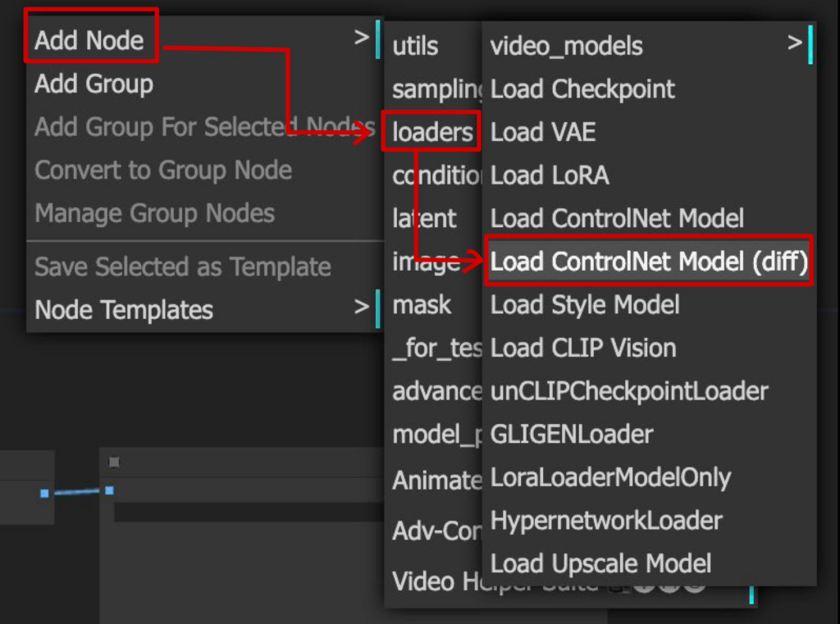Pick Load LoRA from the loaders list
Image resolution: width=840 pixels, height=624 pixels.
550,175
